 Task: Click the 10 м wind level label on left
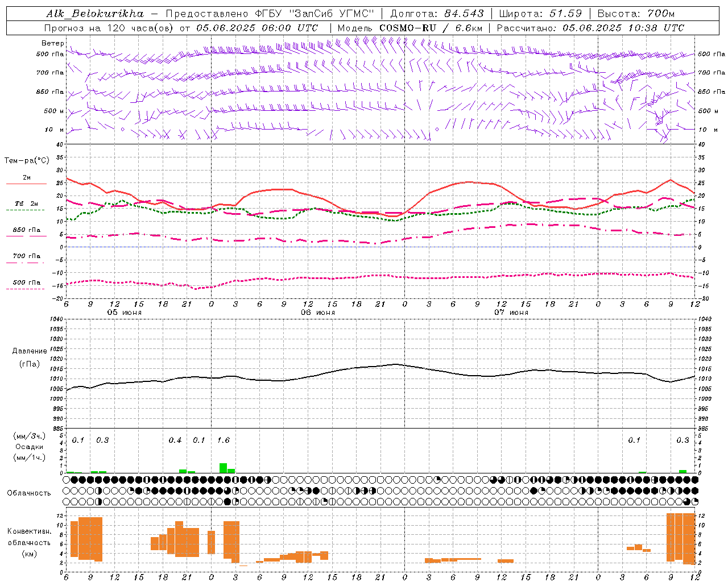coord(54,130)
